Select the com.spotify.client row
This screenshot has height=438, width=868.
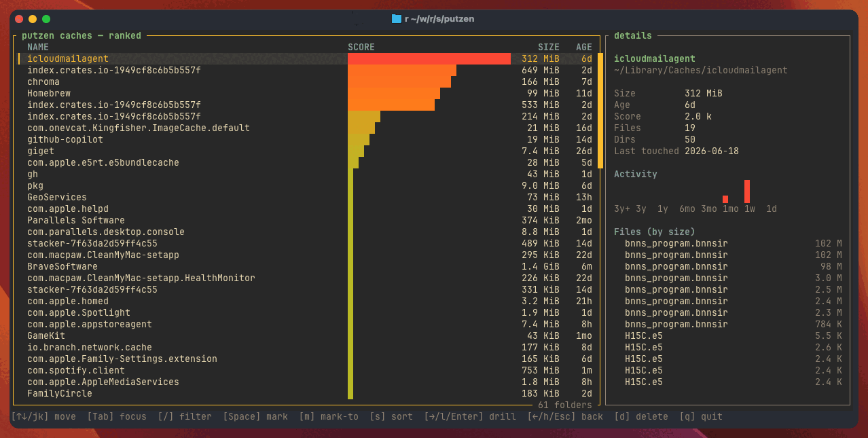(306, 371)
